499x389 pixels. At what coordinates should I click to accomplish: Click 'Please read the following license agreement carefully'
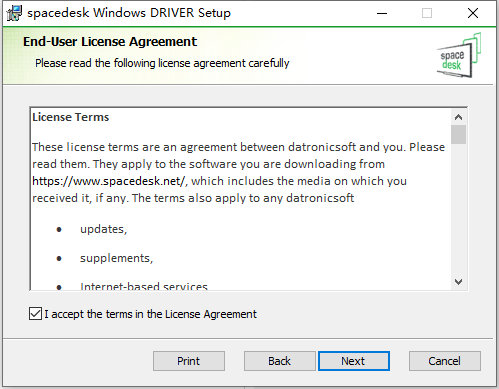pos(162,63)
